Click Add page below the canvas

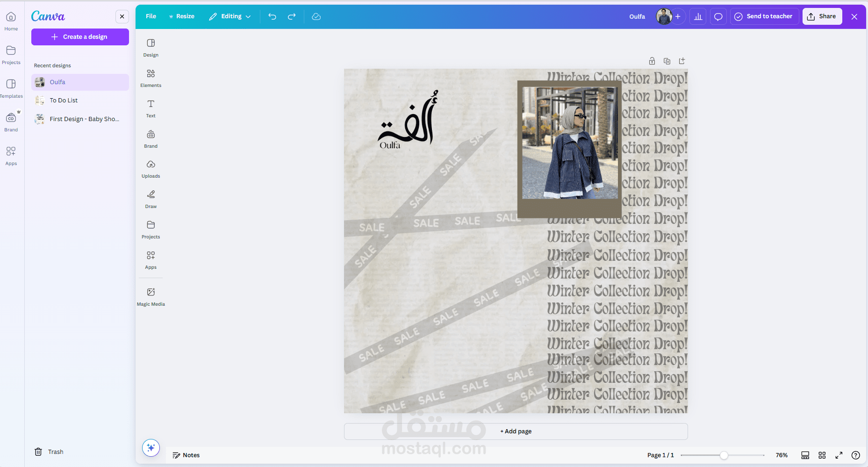(x=516, y=431)
